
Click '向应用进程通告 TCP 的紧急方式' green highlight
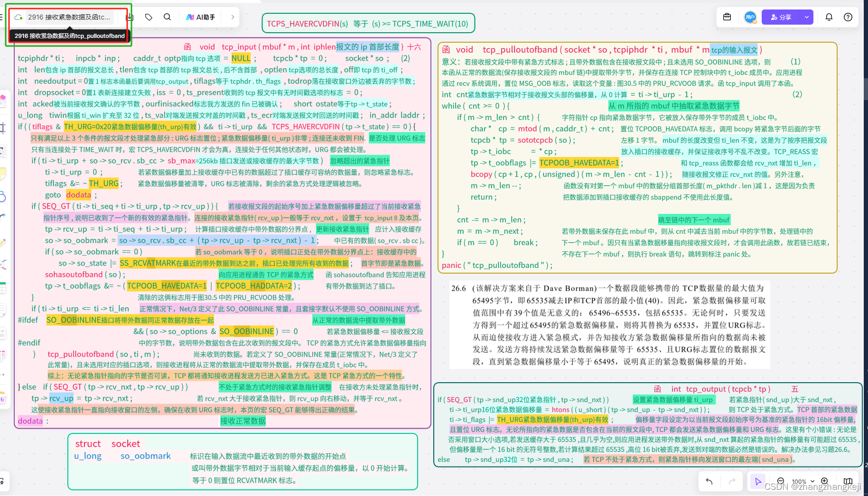pos(266,275)
